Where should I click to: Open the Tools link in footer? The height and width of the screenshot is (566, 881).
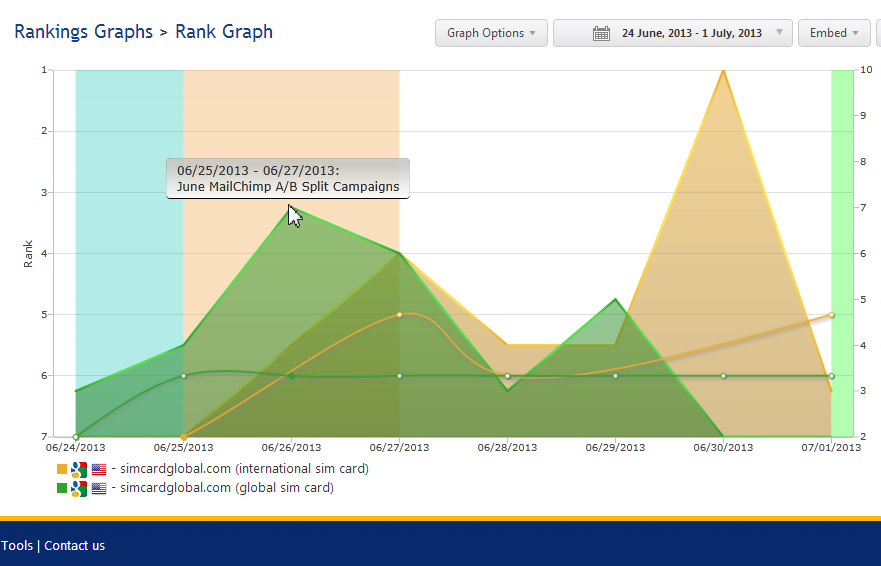coord(16,545)
